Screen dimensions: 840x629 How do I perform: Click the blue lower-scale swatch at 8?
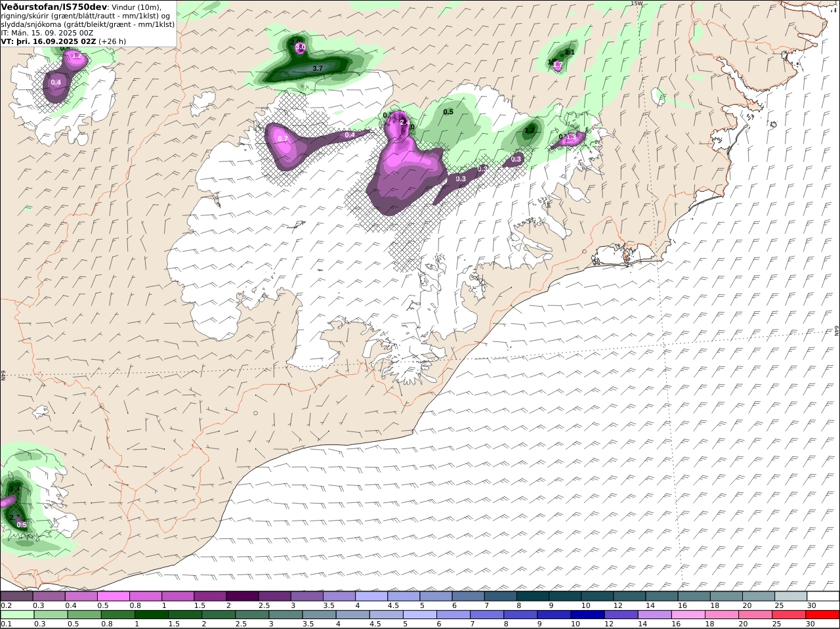[521, 615]
